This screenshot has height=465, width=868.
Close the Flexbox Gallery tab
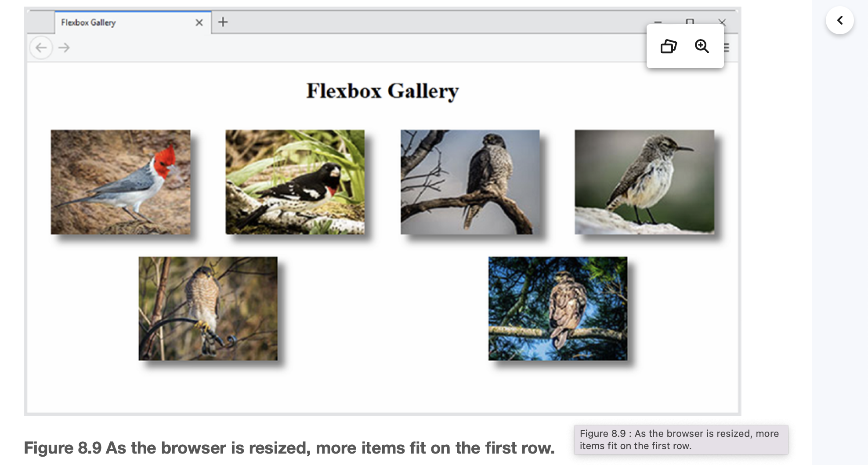(x=199, y=22)
